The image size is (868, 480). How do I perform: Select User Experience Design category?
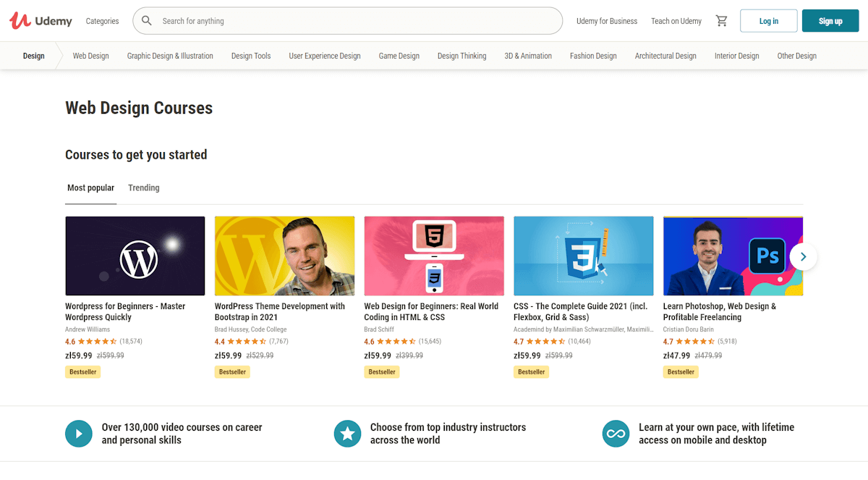[325, 56]
